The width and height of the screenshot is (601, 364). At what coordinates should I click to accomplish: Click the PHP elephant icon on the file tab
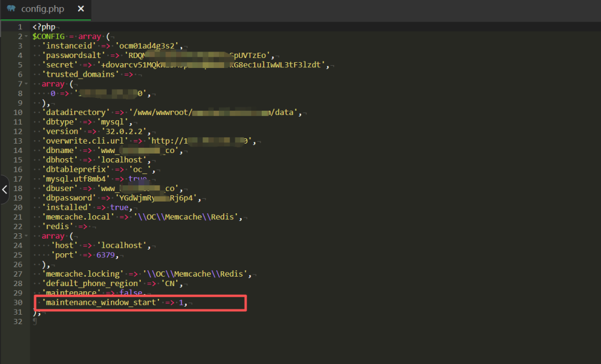[x=11, y=9]
